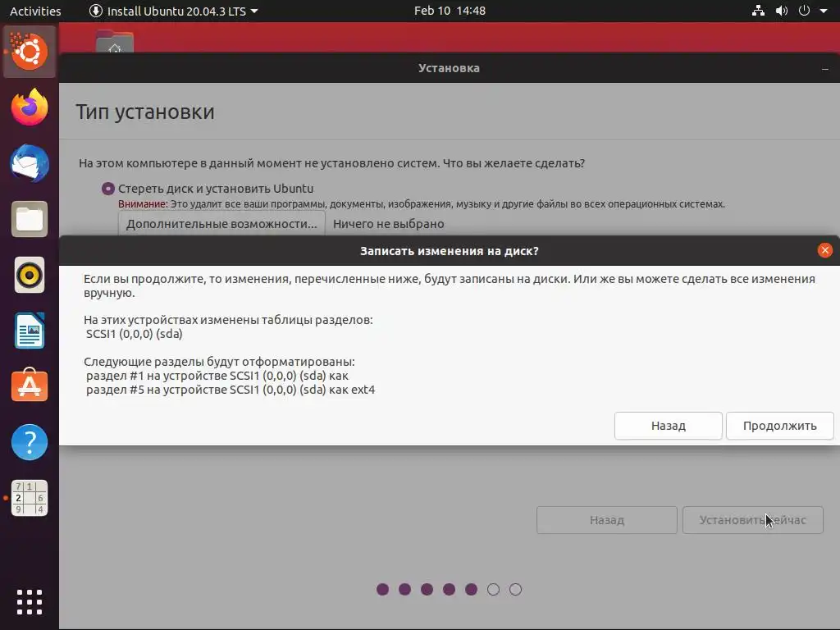Click 'Следующие разделы будут отформатированы:' text
The height and width of the screenshot is (630, 840).
(x=219, y=362)
